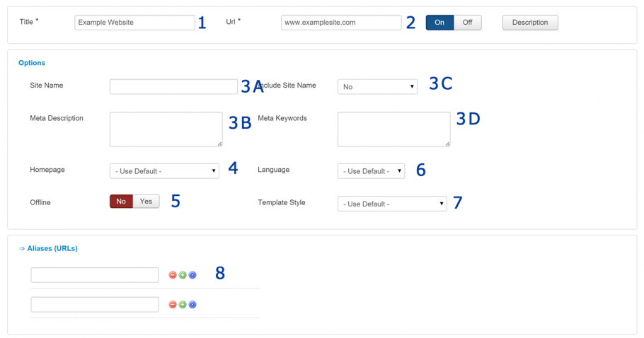Expand the Homepage dropdown
This screenshot has height=338, width=644.
coord(164,171)
